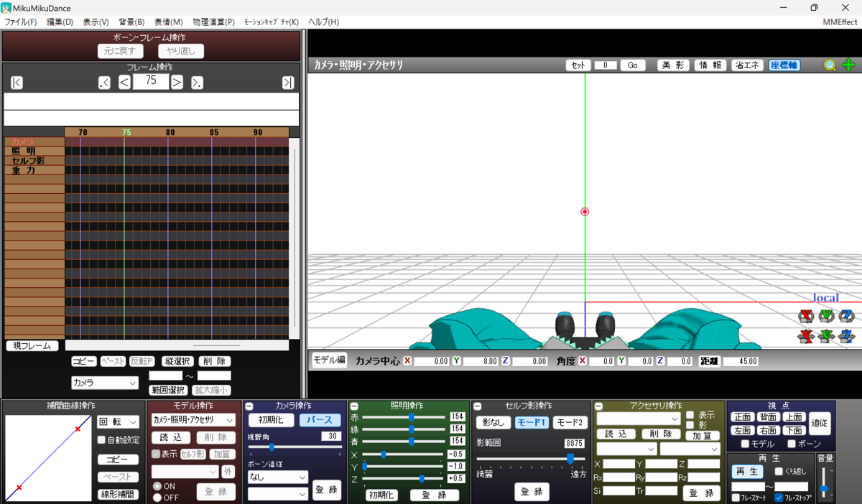This screenshot has height=504, width=862.
Task: Check the ボーン checkbox in 視点 panel
Action: tap(792, 444)
